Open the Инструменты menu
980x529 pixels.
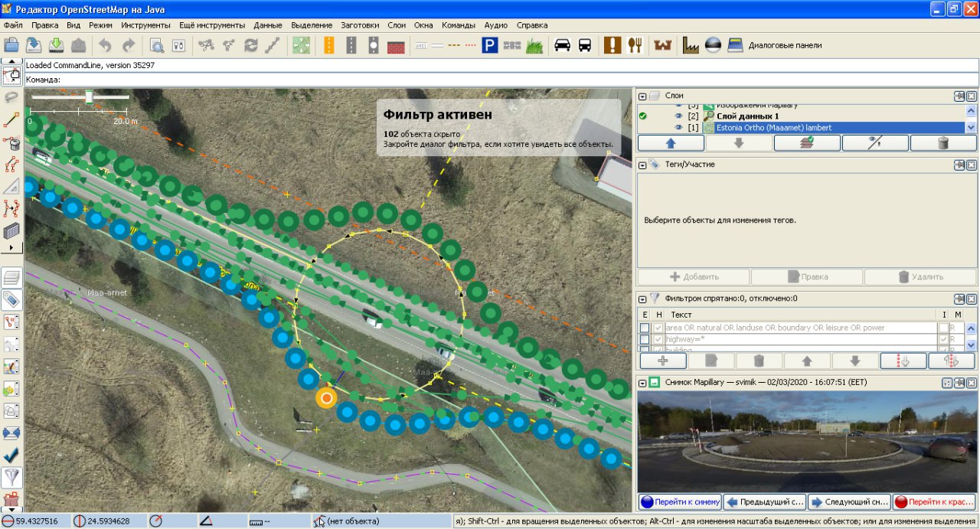coord(145,25)
